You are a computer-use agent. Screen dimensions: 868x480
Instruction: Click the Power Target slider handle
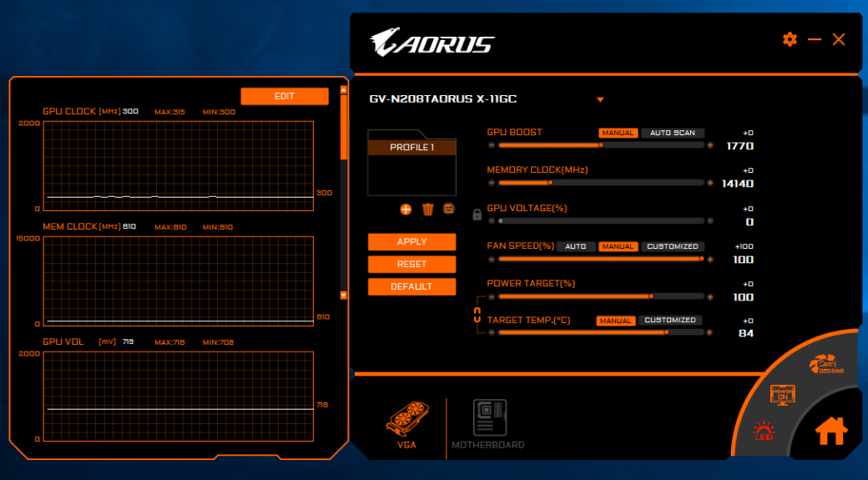651,296
